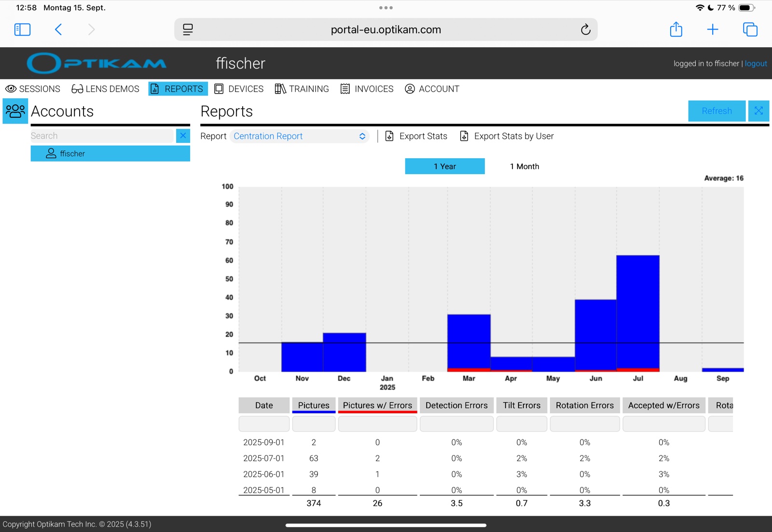Click the Optikam logo
The image size is (772, 532).
tap(96, 63)
